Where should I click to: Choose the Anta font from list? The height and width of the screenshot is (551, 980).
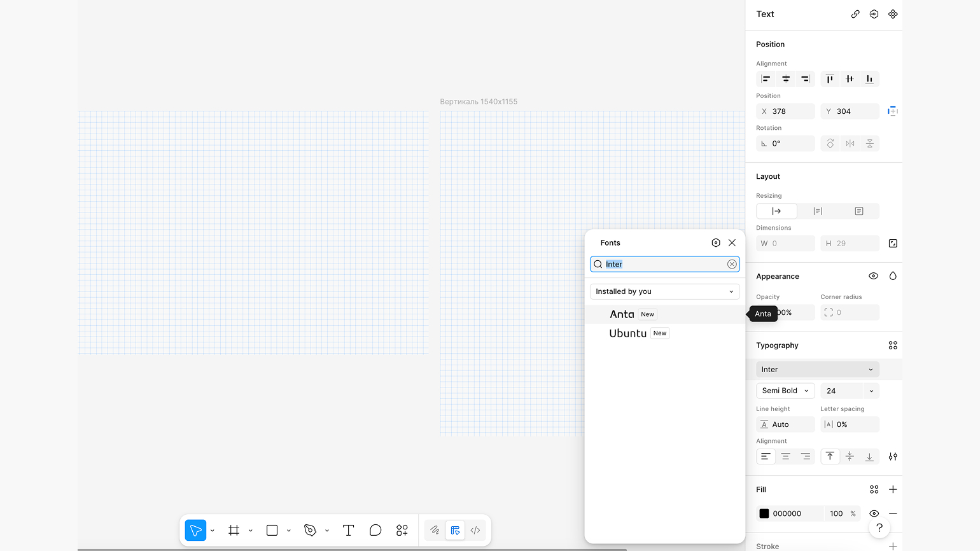click(x=622, y=314)
